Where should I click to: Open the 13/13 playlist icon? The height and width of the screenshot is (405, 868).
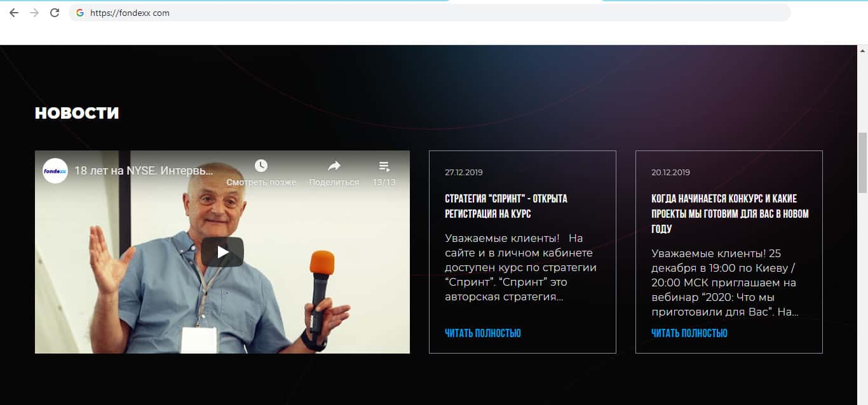click(384, 166)
